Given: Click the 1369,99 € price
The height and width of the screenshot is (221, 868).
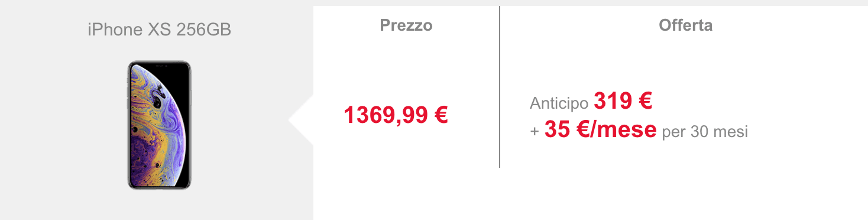Looking at the screenshot, I should point(396,115).
